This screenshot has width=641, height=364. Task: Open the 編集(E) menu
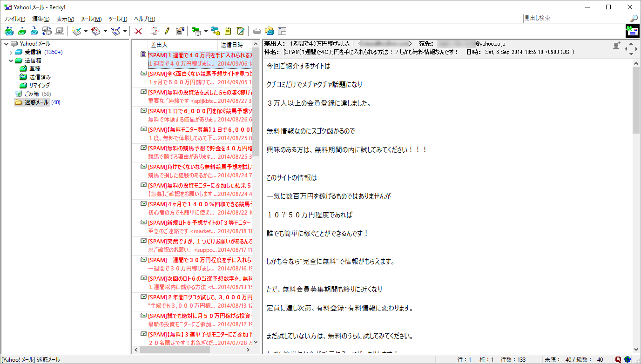click(41, 19)
